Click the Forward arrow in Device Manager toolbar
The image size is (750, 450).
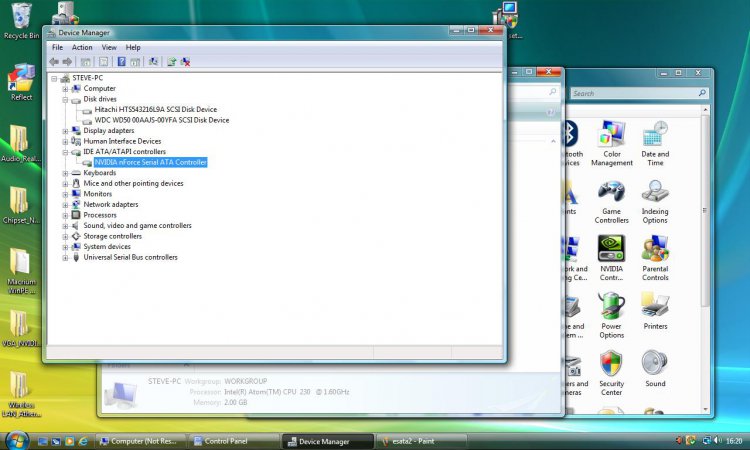(x=67, y=62)
